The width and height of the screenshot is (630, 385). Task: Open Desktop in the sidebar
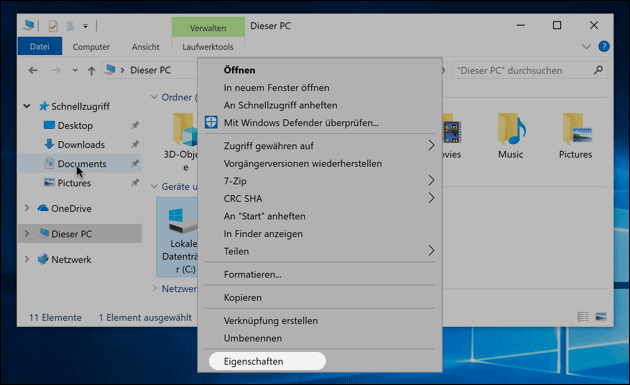click(x=75, y=125)
